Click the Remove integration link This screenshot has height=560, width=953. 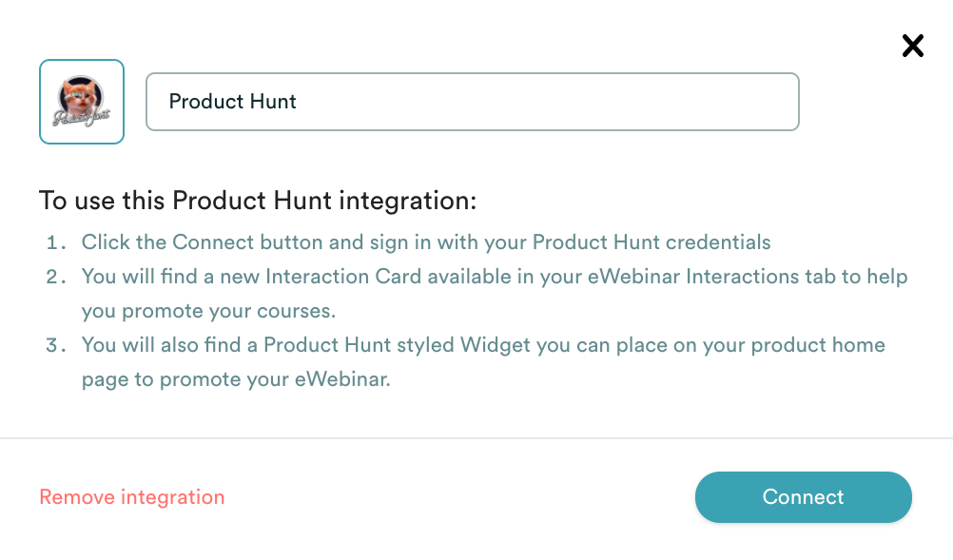point(132,497)
